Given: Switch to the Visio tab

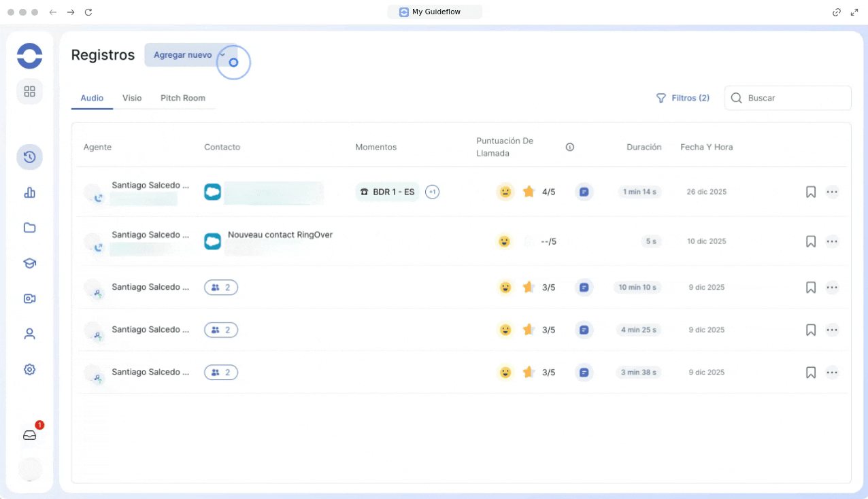Looking at the screenshot, I should [132, 98].
